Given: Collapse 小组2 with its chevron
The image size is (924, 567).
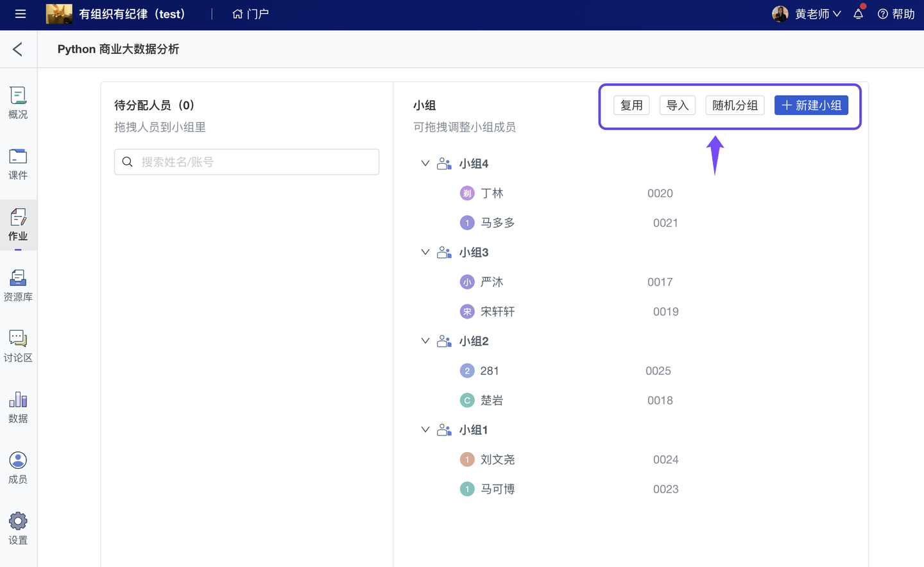Looking at the screenshot, I should point(425,341).
